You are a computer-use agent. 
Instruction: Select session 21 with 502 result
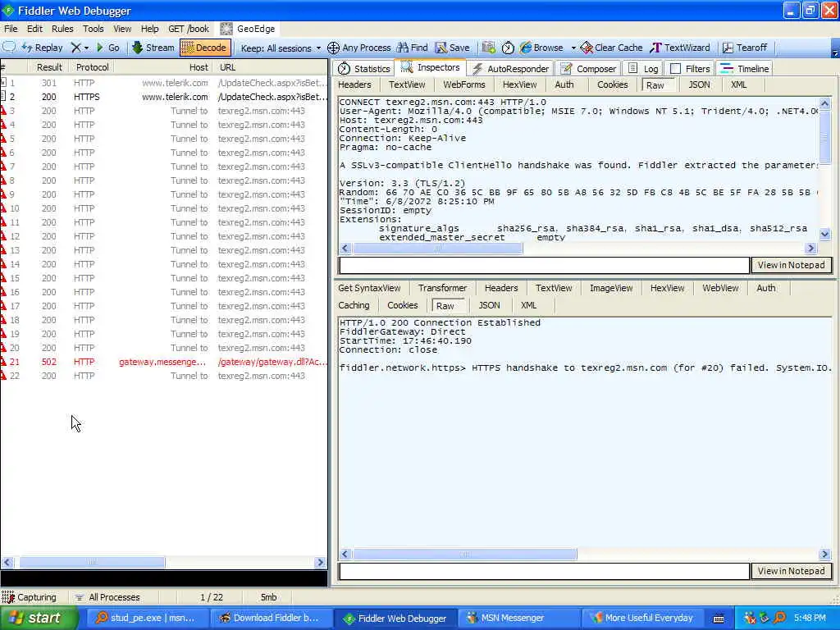[163, 362]
